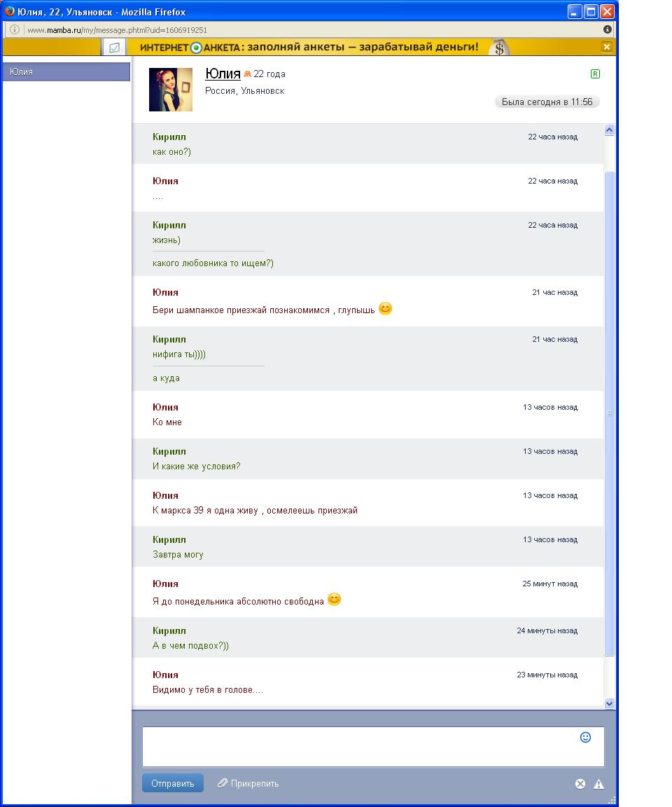Click the orange badge next to Юлия's name
The image size is (672, 807).
[x=247, y=74]
